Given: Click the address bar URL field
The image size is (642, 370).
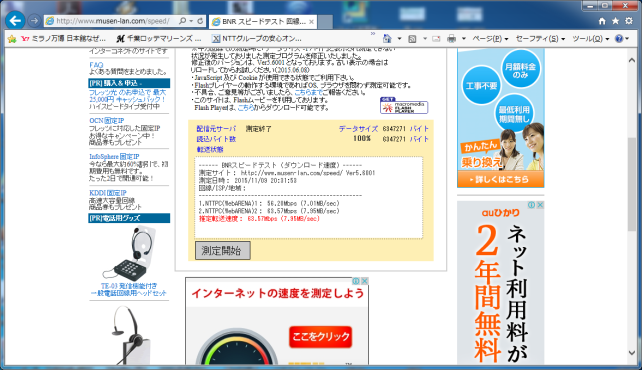Looking at the screenshot, I should point(113,21).
